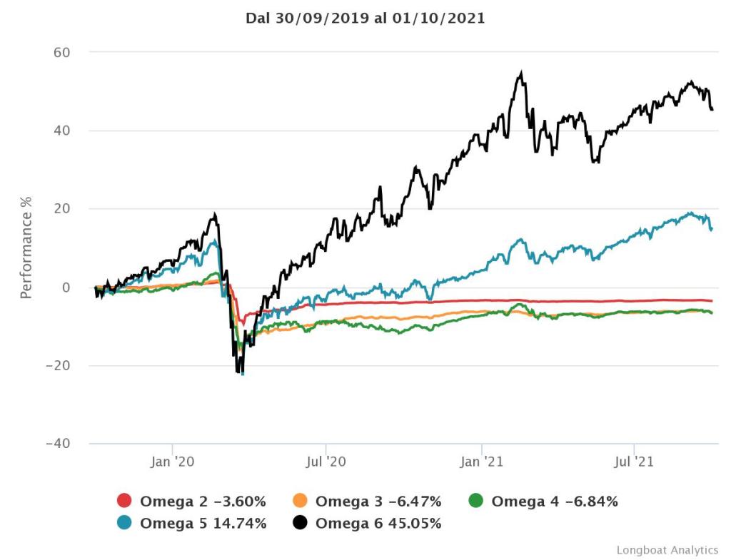Toggle the Omega 4 -6.84% series label

555,501
